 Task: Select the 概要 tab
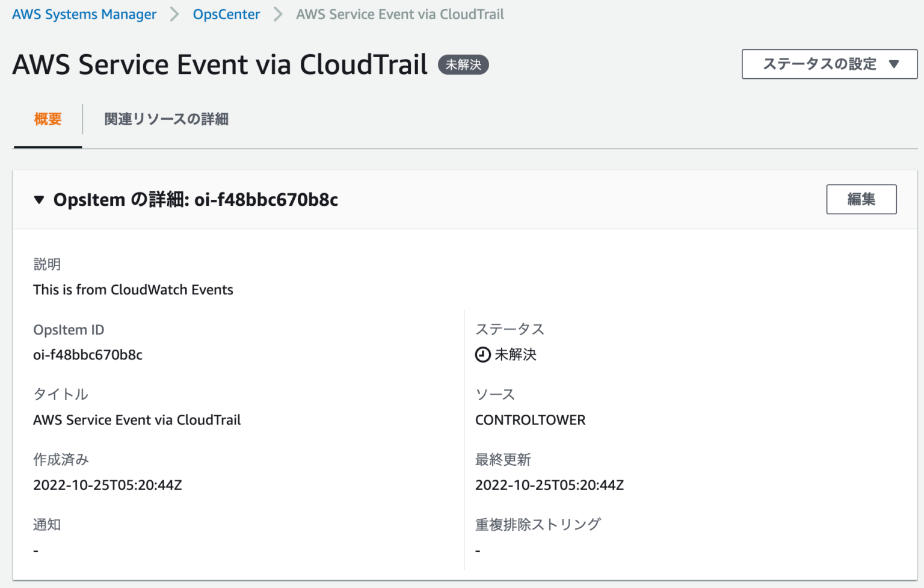48,119
